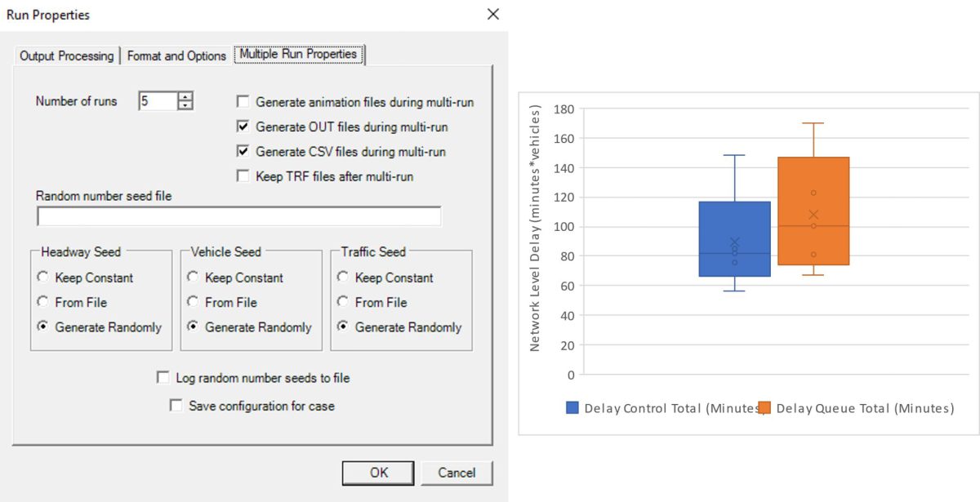The width and height of the screenshot is (980, 502).
Task: Select the Multiple Run Properties tab
Action: (298, 54)
